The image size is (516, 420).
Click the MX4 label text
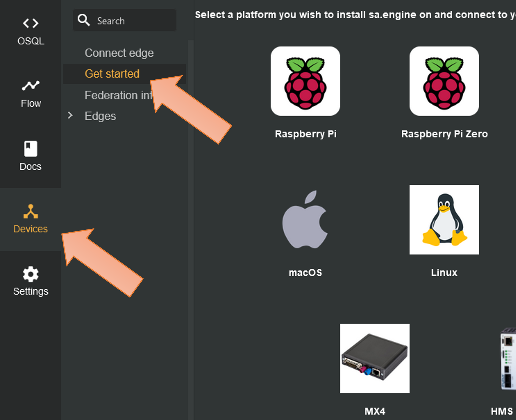click(x=375, y=411)
